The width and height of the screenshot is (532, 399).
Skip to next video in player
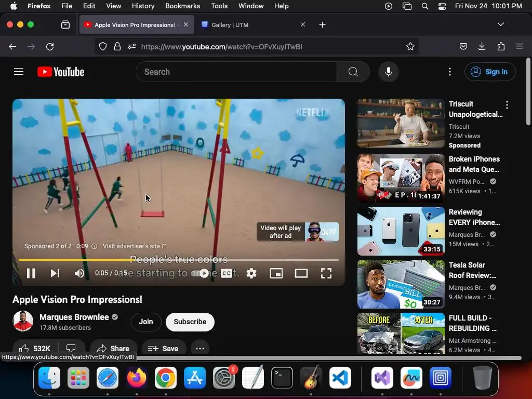55,273
